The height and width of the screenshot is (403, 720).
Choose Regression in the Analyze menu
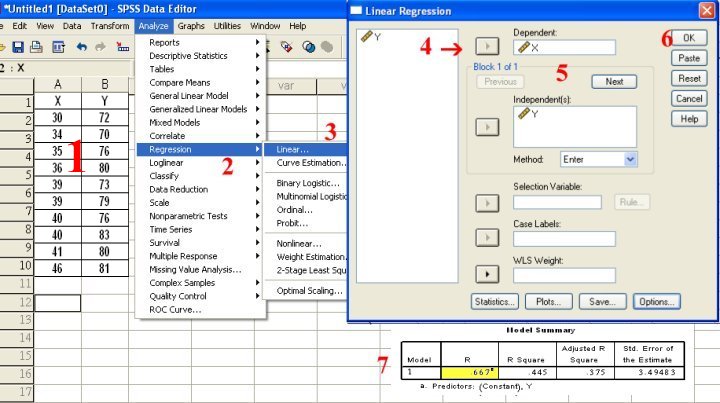[201, 149]
